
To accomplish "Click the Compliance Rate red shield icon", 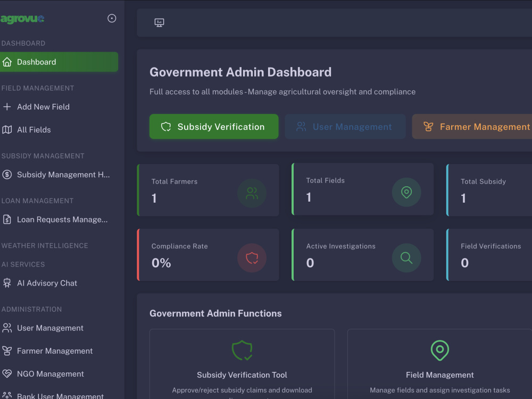I will pyautogui.click(x=252, y=258).
